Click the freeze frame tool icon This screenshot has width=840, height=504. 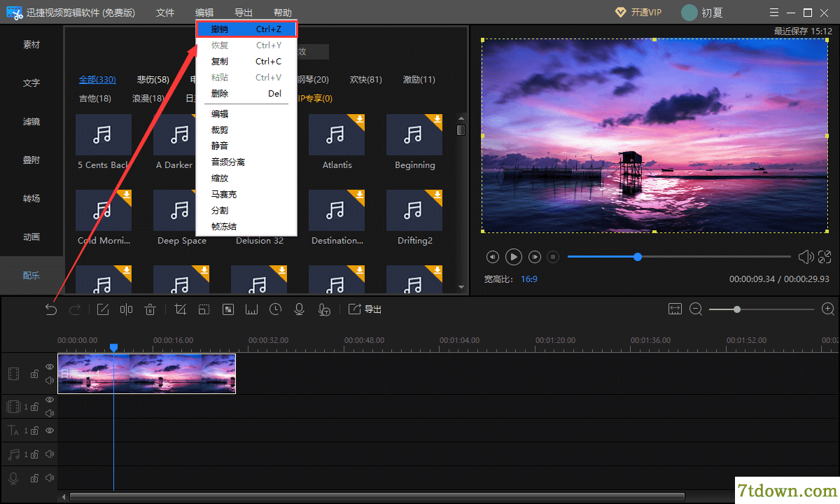(x=251, y=309)
